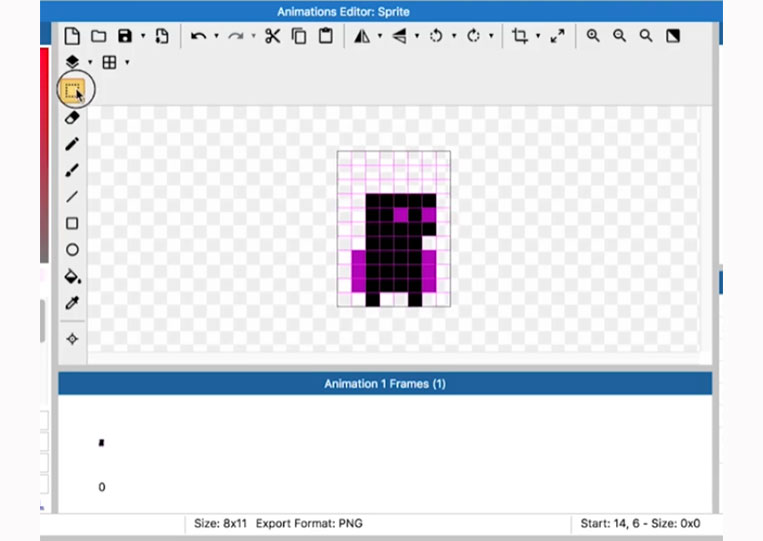Image resolution: width=763 pixels, height=541 pixels.
Task: Open the crop options dropdown arrow
Action: click(x=538, y=36)
